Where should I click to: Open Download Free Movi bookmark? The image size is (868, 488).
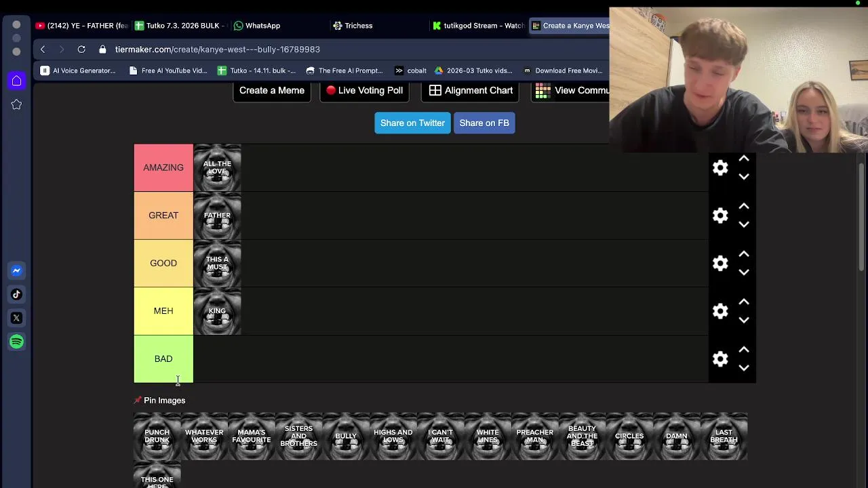(x=562, y=70)
